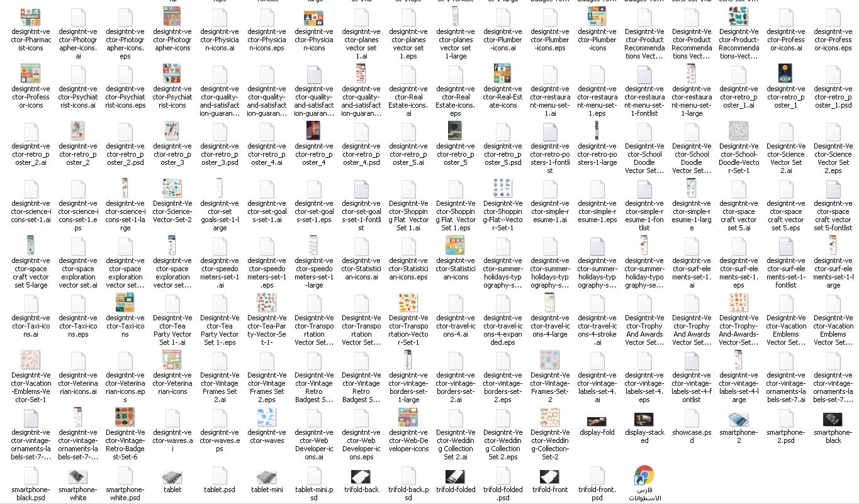Click the Veterinarian-icons.ai file icon
Screen dimensions: 859x504
pyautogui.click(x=78, y=361)
